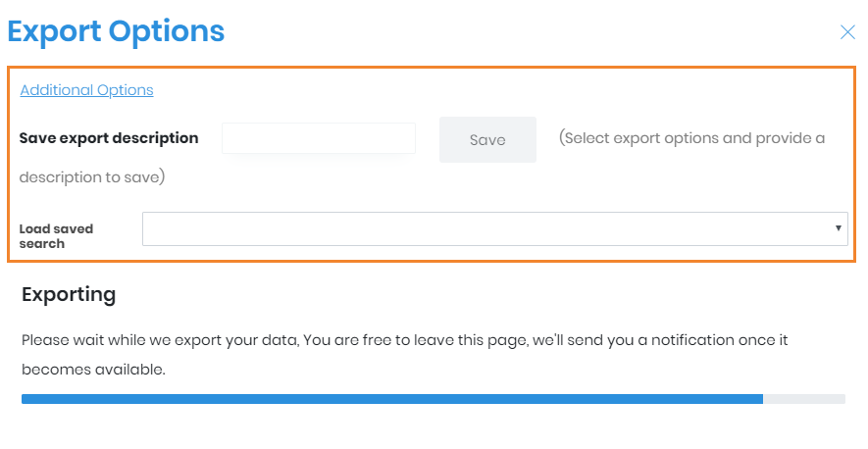Open the Load saved search dropdown
Image resolution: width=868 pixels, height=449 pixels.
(x=494, y=229)
